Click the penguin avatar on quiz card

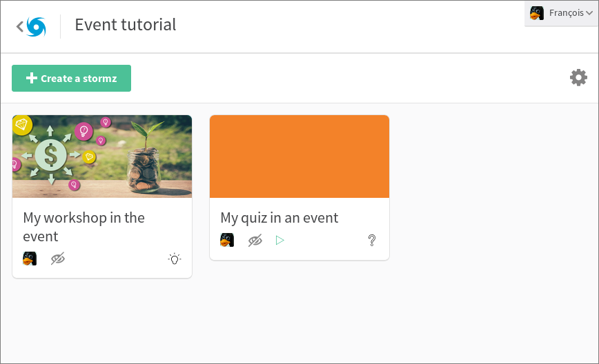tap(227, 241)
